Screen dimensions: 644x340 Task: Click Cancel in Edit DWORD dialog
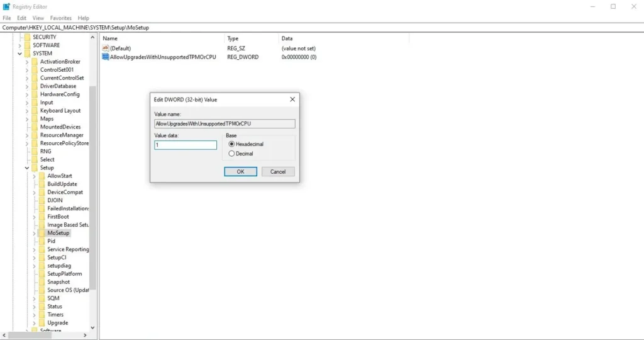(278, 172)
